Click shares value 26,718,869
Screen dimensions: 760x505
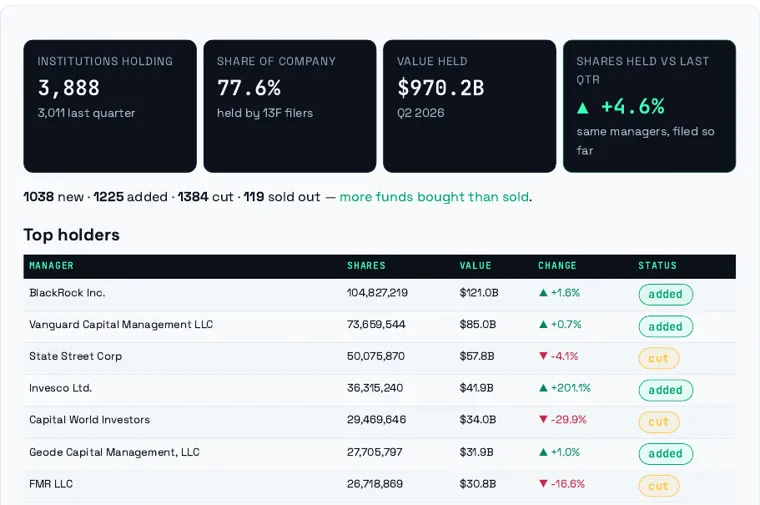(x=375, y=484)
